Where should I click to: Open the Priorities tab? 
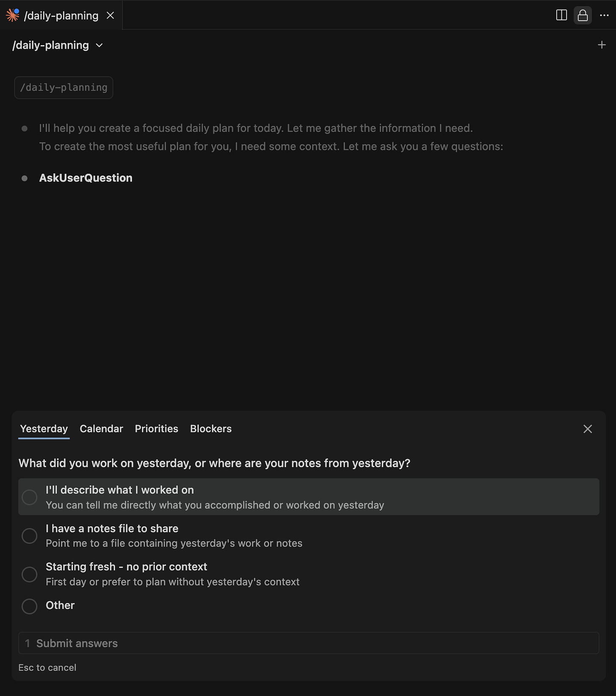157,429
